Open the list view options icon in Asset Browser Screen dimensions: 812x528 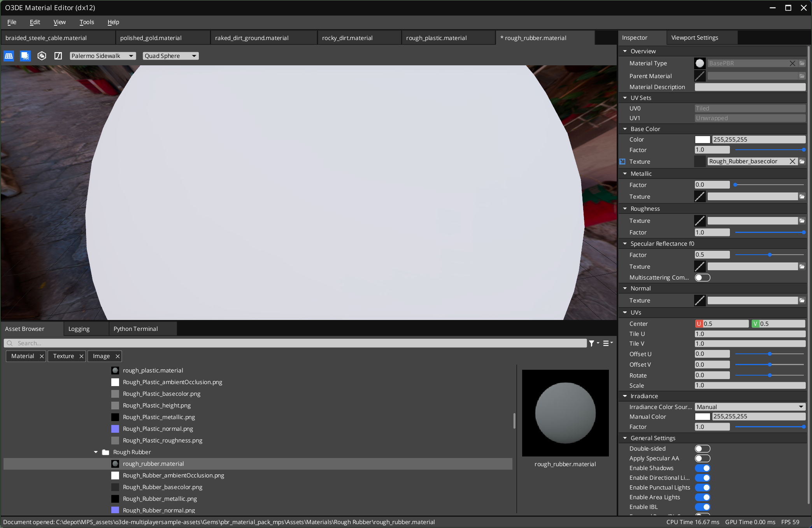tap(606, 343)
